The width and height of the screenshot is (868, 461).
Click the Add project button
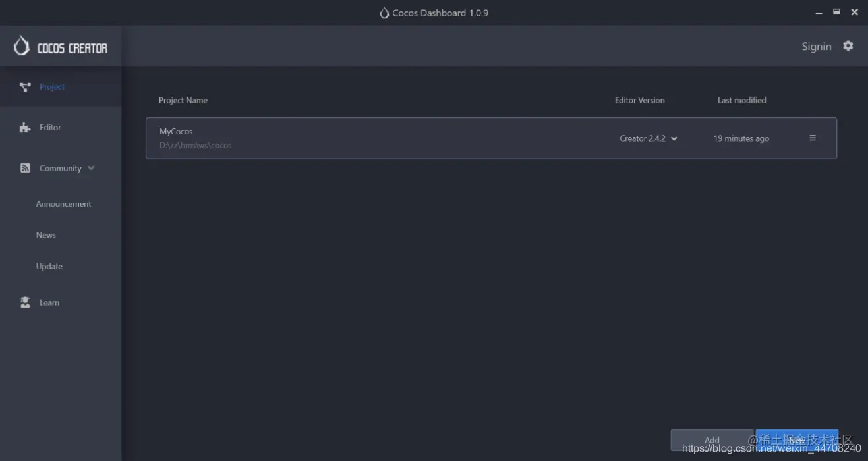(712, 440)
